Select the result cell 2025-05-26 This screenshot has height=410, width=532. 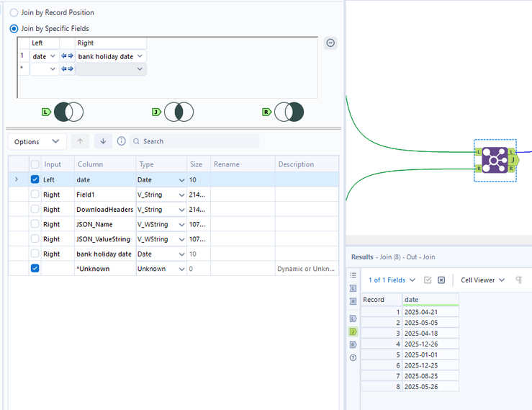(x=430, y=386)
